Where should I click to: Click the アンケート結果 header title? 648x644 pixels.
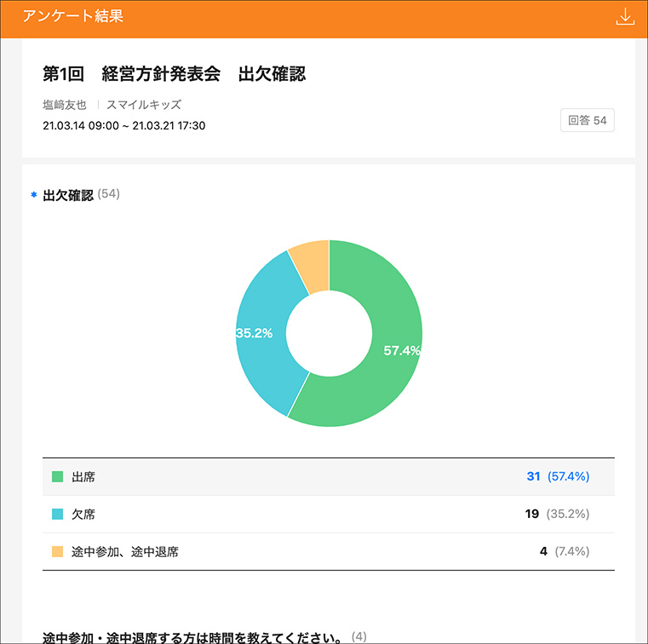pyautogui.click(x=73, y=17)
